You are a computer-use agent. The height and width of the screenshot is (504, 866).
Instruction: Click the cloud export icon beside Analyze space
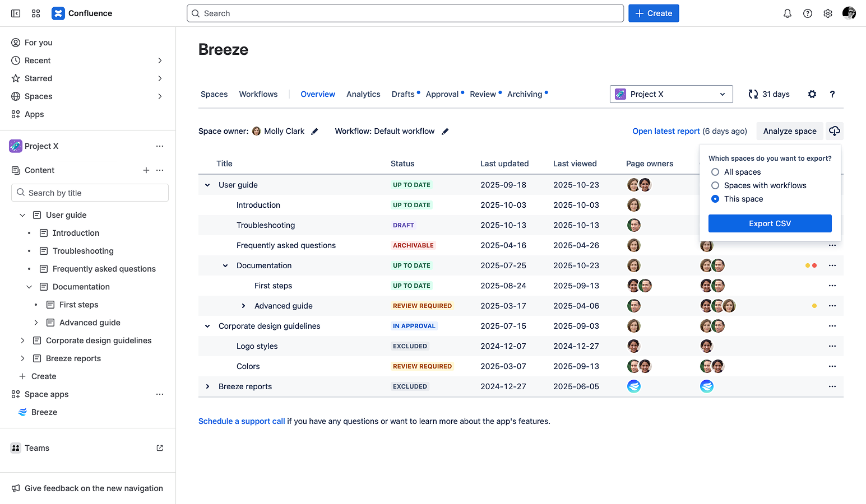click(835, 130)
